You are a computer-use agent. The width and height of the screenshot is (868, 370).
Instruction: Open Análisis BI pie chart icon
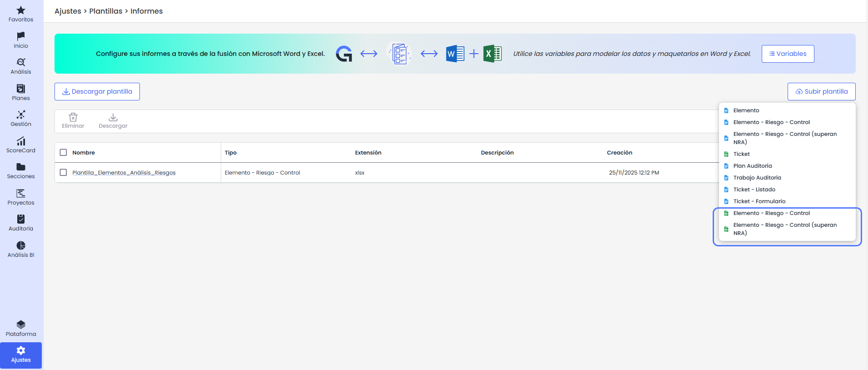pyautogui.click(x=21, y=245)
